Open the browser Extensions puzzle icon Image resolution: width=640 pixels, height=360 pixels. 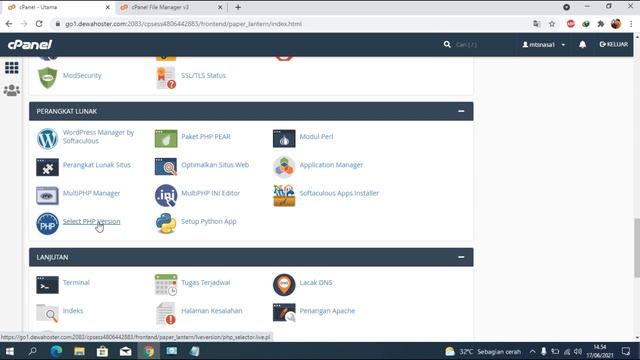(x=600, y=24)
